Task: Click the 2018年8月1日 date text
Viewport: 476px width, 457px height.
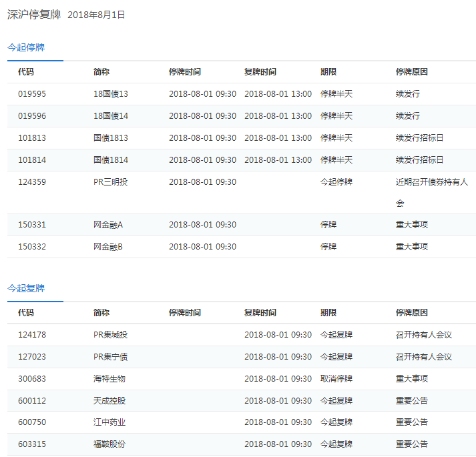Action: pyautogui.click(x=96, y=15)
